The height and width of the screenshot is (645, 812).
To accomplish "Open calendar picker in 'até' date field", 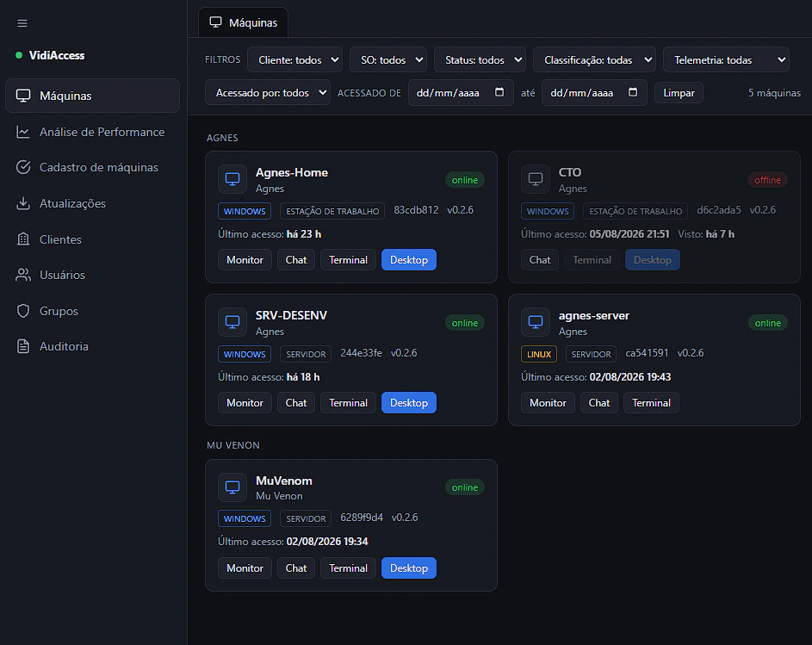I will pyautogui.click(x=633, y=92).
